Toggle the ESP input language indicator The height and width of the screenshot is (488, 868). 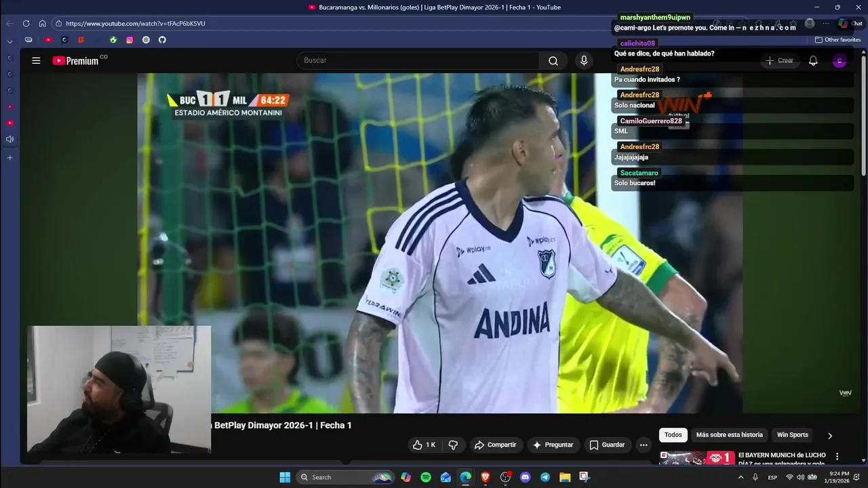click(772, 477)
